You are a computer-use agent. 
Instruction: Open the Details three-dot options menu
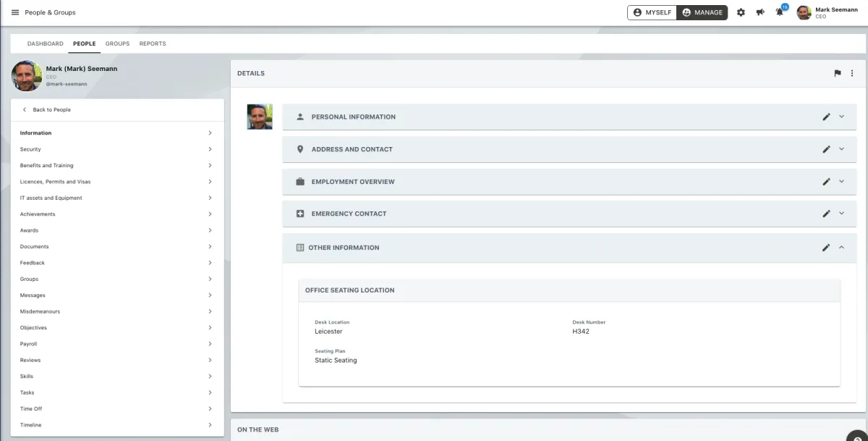852,73
